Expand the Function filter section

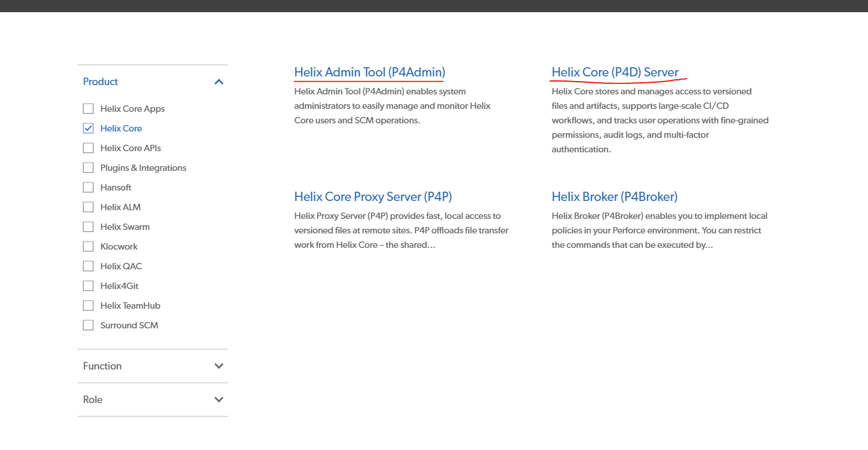[x=153, y=366]
